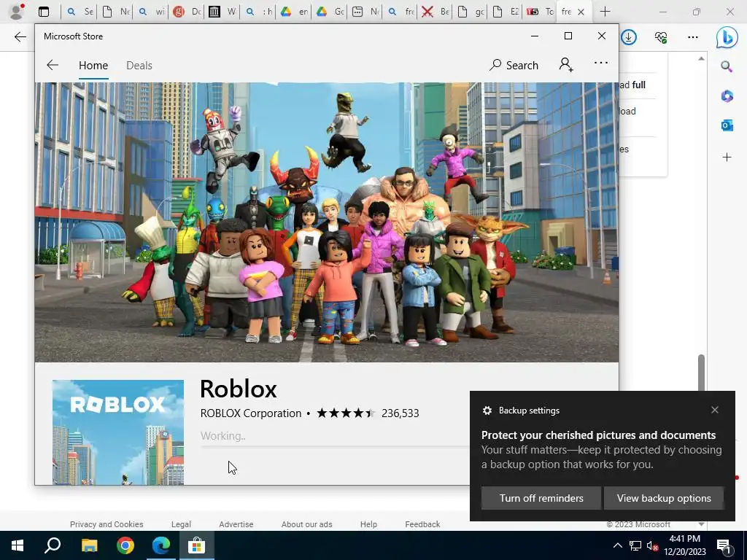Click the 236,533 ratings count
Viewport: 747px width, 560px height.
(x=400, y=413)
